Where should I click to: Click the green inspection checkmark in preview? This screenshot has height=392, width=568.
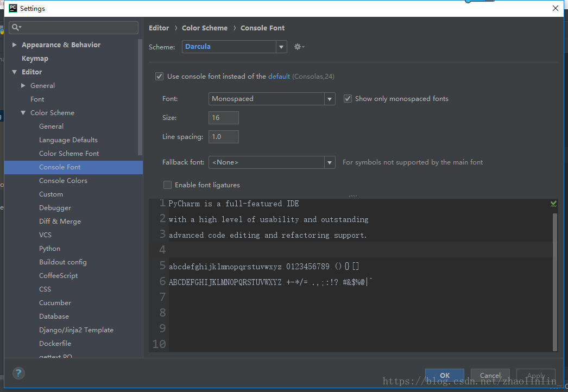[x=553, y=204]
